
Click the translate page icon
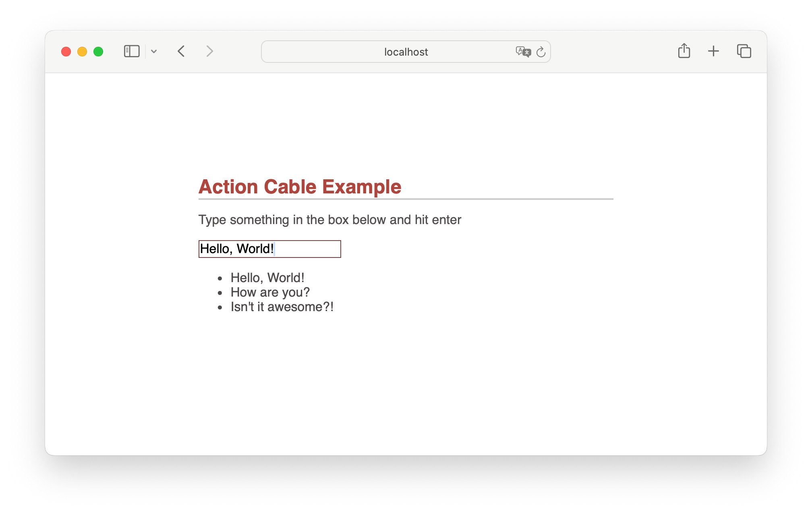(523, 52)
